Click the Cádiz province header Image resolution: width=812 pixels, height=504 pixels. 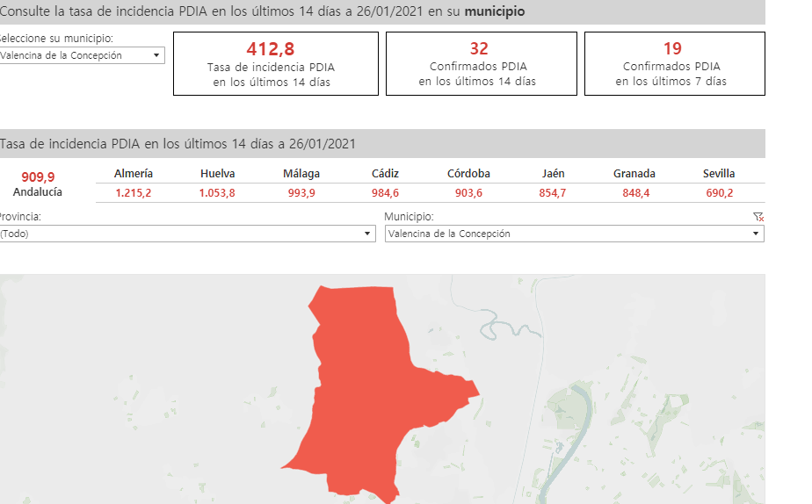coord(385,174)
